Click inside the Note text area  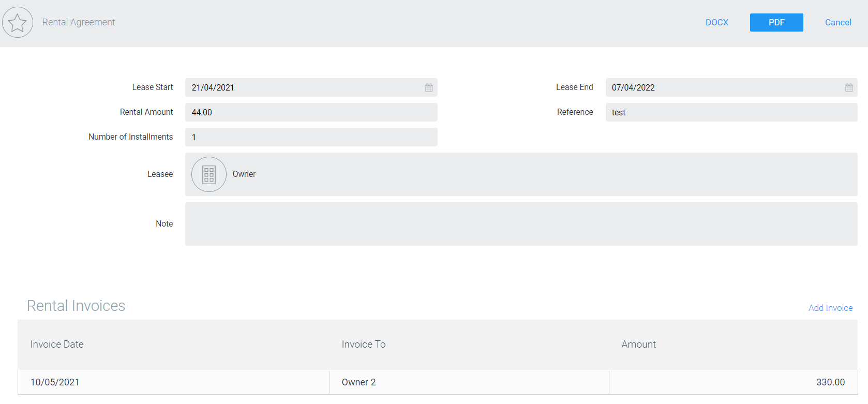coord(520,224)
